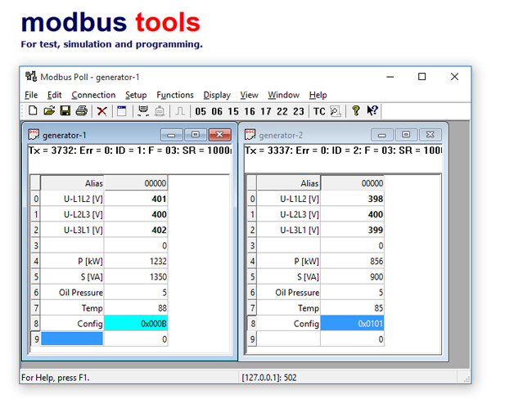Click the New document toolbar icon
The height and width of the screenshot is (399, 532).
coord(33,111)
